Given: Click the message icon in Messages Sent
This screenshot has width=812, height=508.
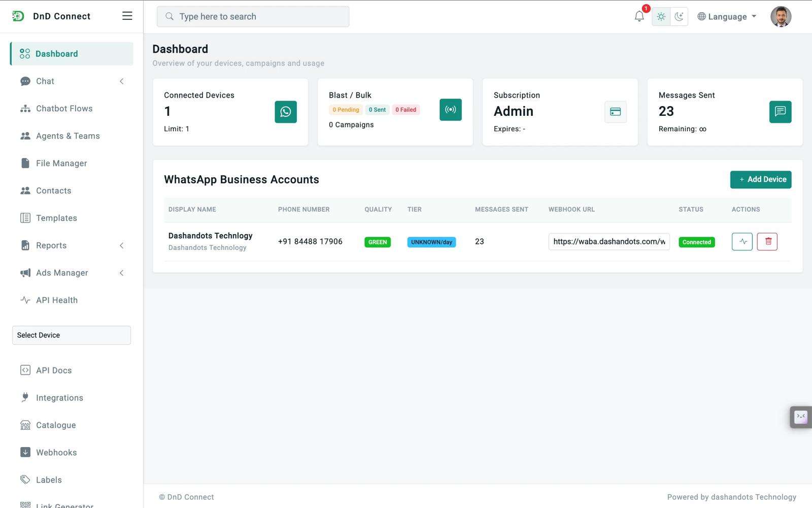Looking at the screenshot, I should pos(781,112).
